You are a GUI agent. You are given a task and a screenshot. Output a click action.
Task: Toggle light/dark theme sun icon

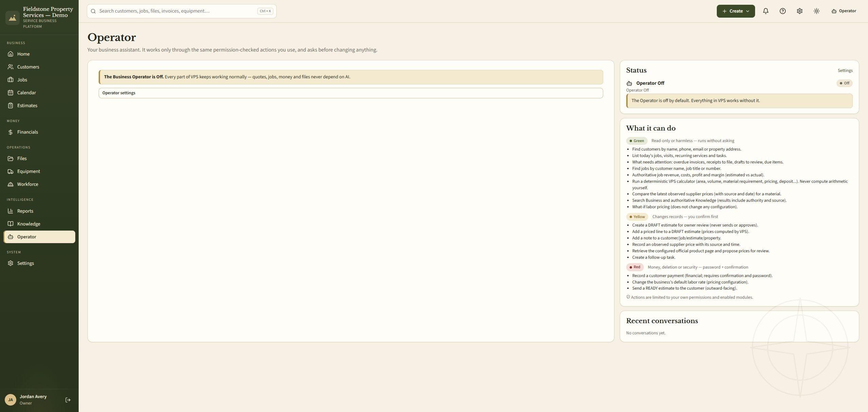(816, 11)
